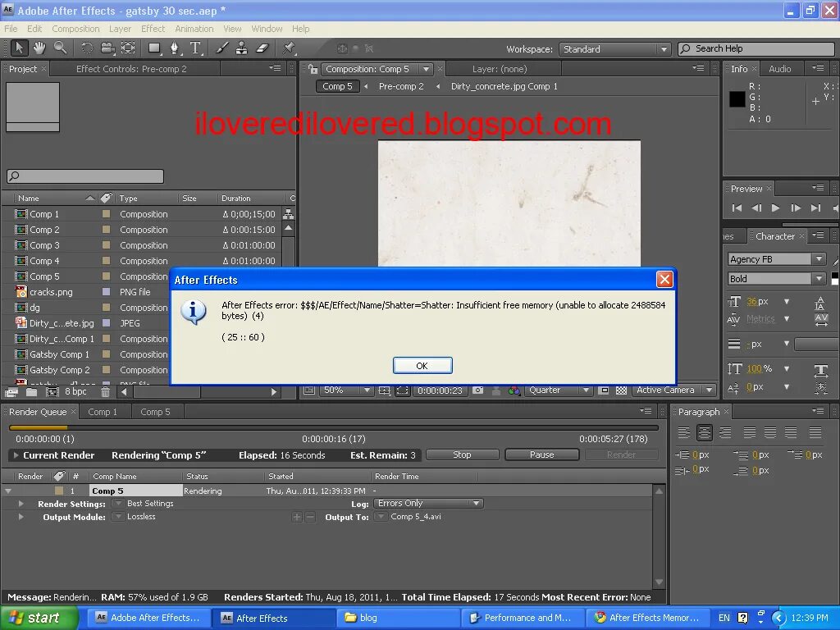Click OK in the error dialog
Image resolution: width=840 pixels, height=630 pixels.
coord(422,366)
